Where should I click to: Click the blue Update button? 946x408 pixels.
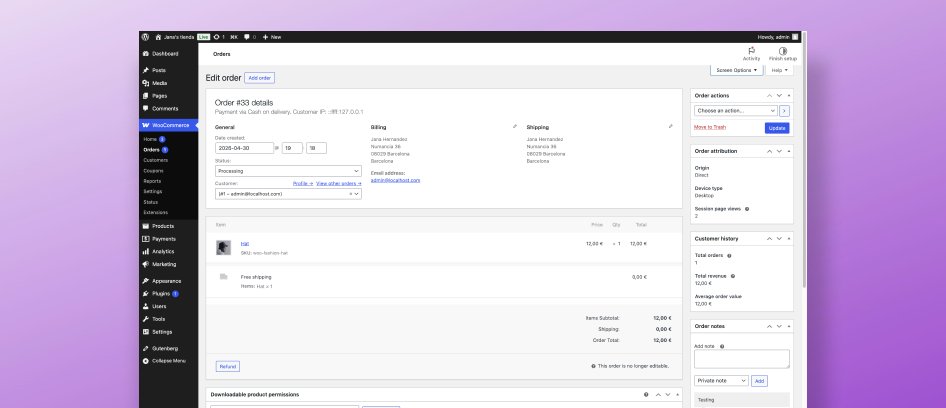pyautogui.click(x=777, y=128)
